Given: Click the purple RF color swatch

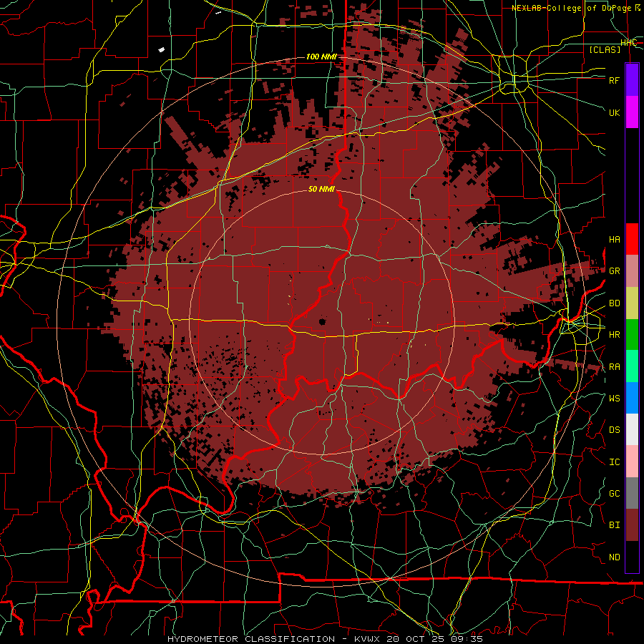Looking at the screenshot, I should (x=632, y=79).
